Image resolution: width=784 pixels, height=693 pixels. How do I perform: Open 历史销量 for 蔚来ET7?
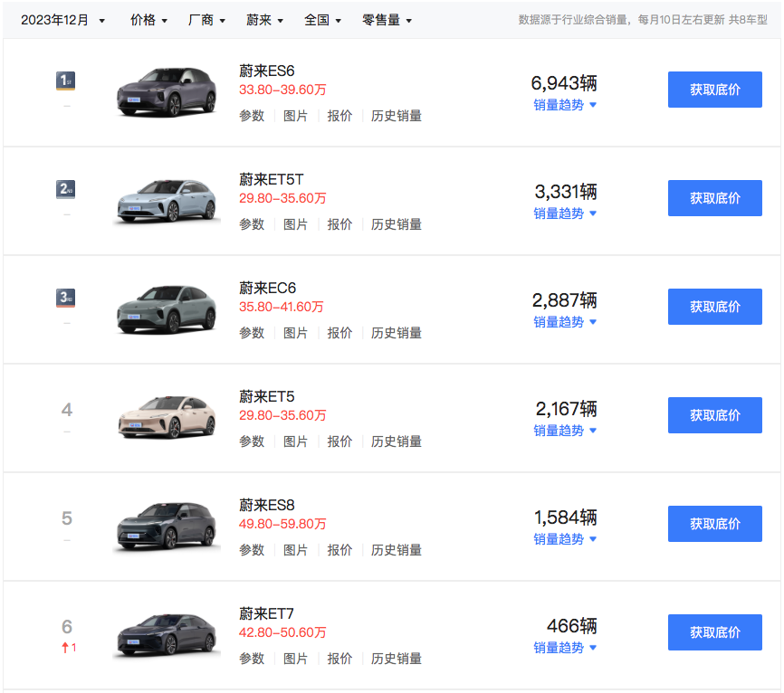pos(397,659)
